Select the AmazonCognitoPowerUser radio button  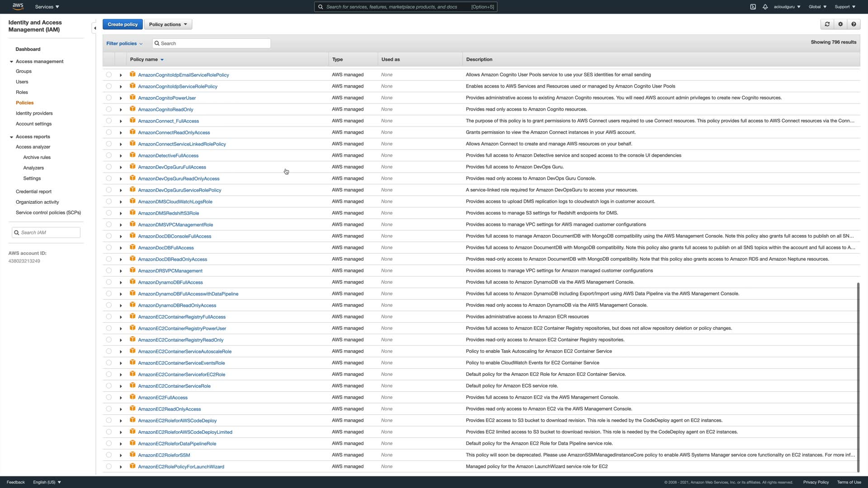(x=109, y=98)
